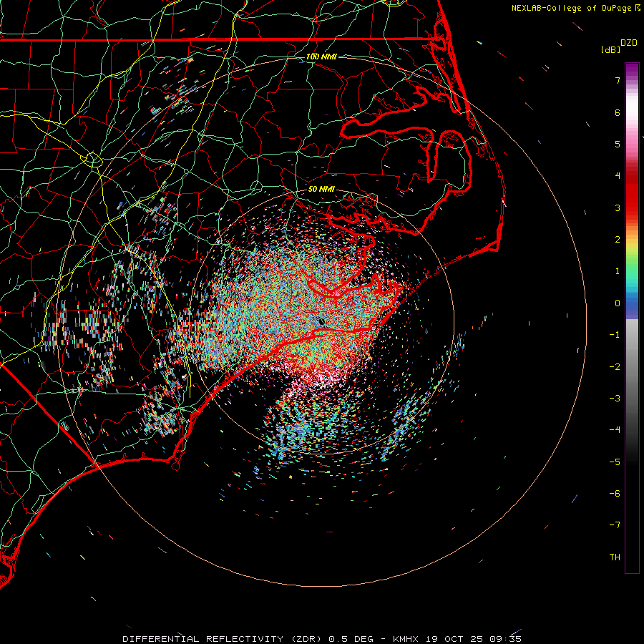644x644 pixels.
Task: Click the 7 value on color scale
Action: (x=618, y=80)
